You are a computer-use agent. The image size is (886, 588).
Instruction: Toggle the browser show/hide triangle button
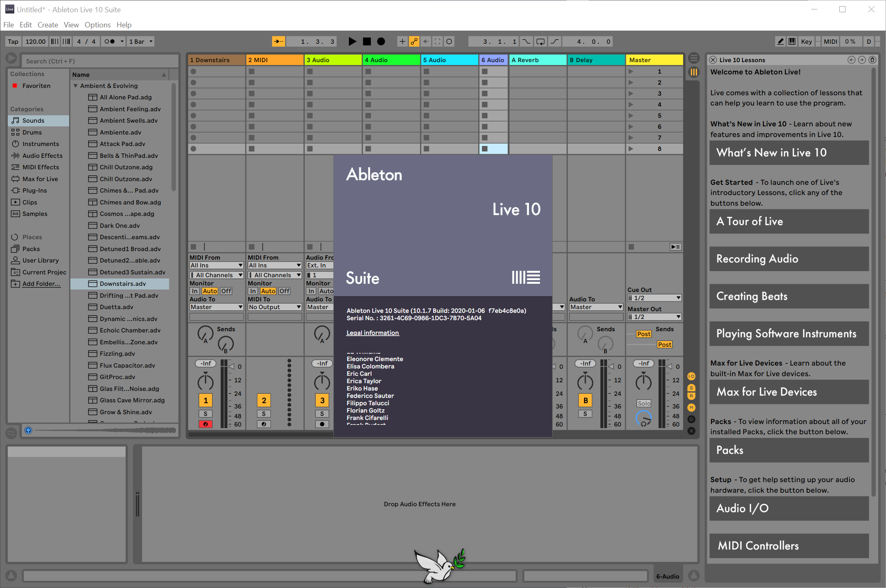(x=11, y=58)
